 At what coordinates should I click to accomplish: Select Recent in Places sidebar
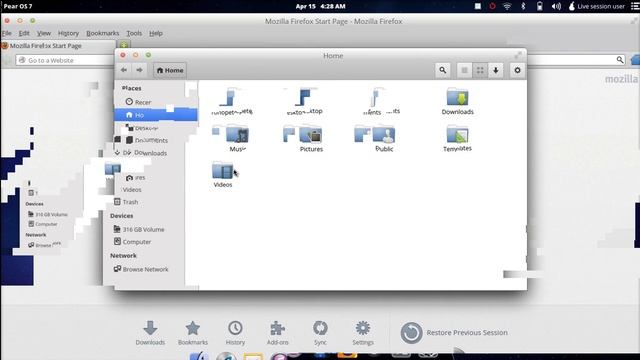point(139,102)
